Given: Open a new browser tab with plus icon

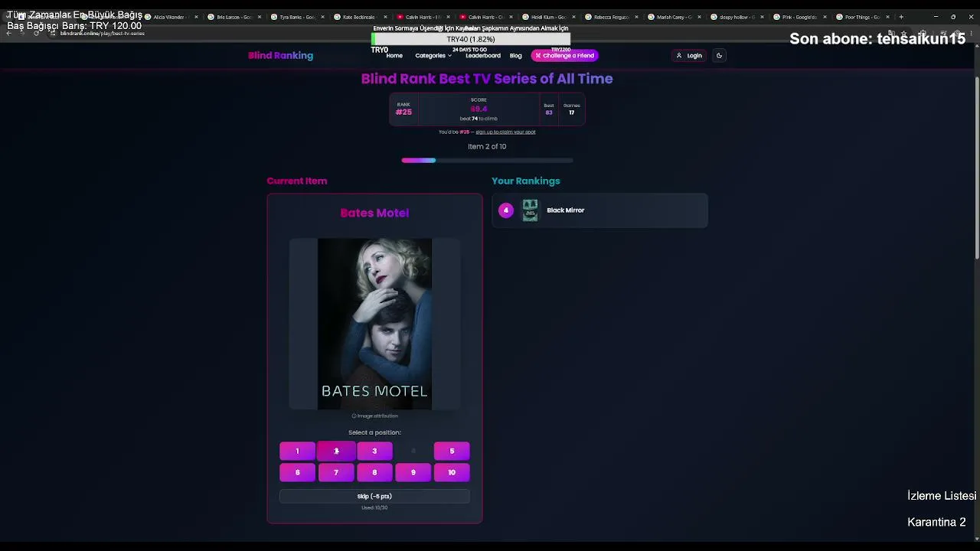Looking at the screenshot, I should tap(901, 17).
